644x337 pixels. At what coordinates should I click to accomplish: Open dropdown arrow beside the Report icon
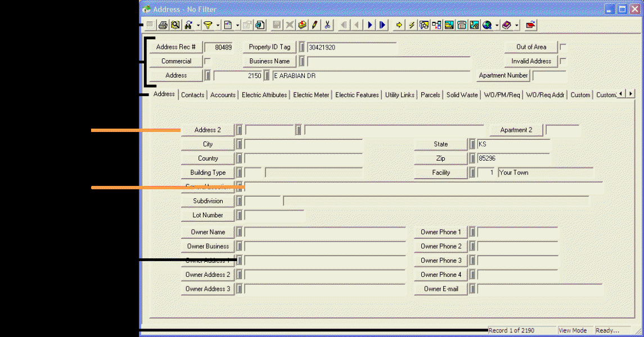(x=237, y=25)
